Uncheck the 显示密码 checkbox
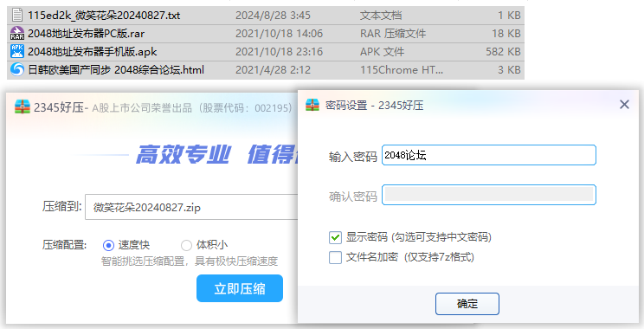This screenshot has height=329, width=644. tap(335, 237)
